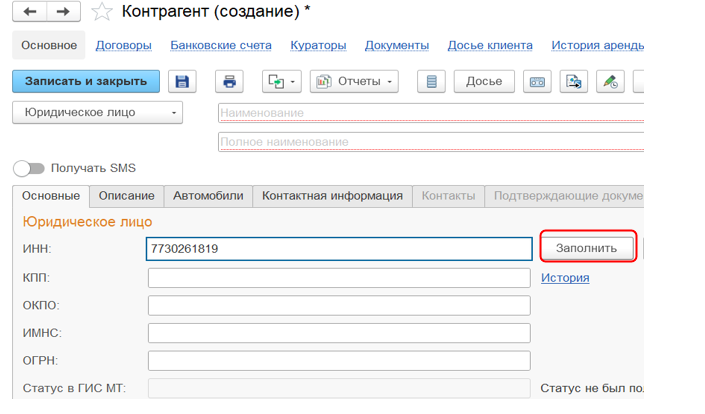Screen dimensions: 705x414
Task: Toggle the Получать SMS switch
Action: pos(29,169)
